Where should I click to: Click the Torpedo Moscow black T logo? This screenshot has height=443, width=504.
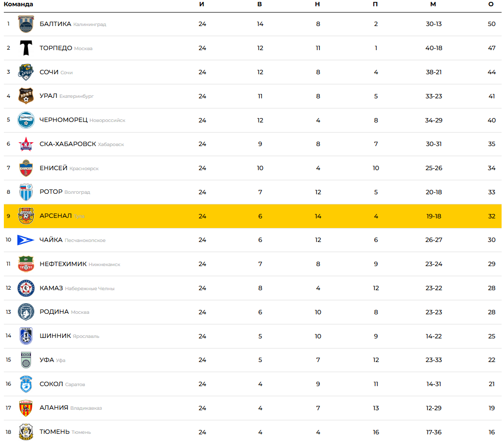click(x=26, y=48)
